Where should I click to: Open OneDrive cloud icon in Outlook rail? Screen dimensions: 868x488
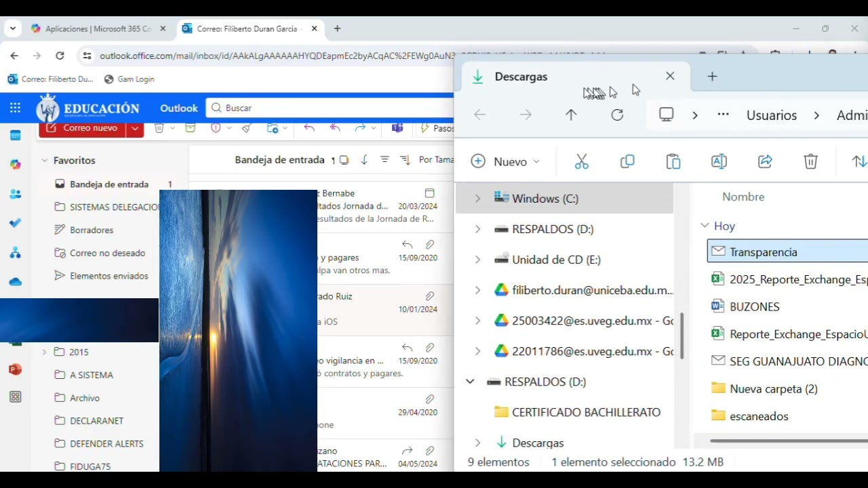click(15, 282)
